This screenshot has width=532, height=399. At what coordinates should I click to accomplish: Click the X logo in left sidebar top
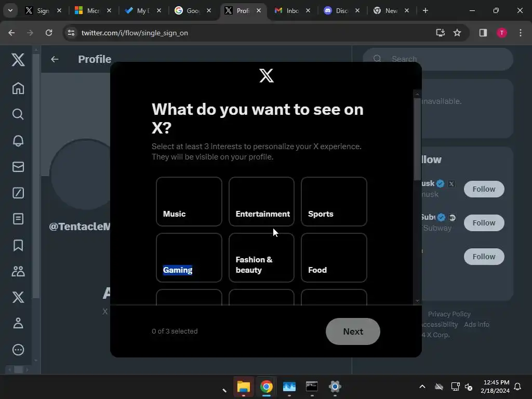pos(18,60)
